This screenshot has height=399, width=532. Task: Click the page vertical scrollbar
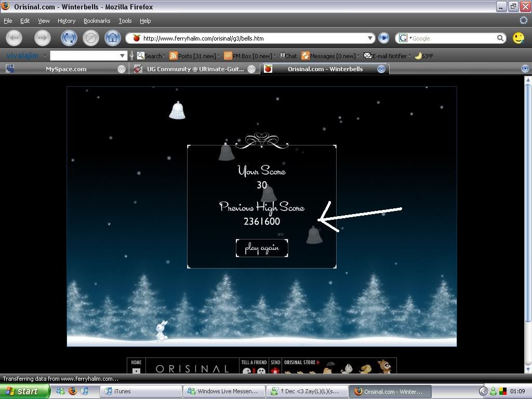(x=528, y=204)
